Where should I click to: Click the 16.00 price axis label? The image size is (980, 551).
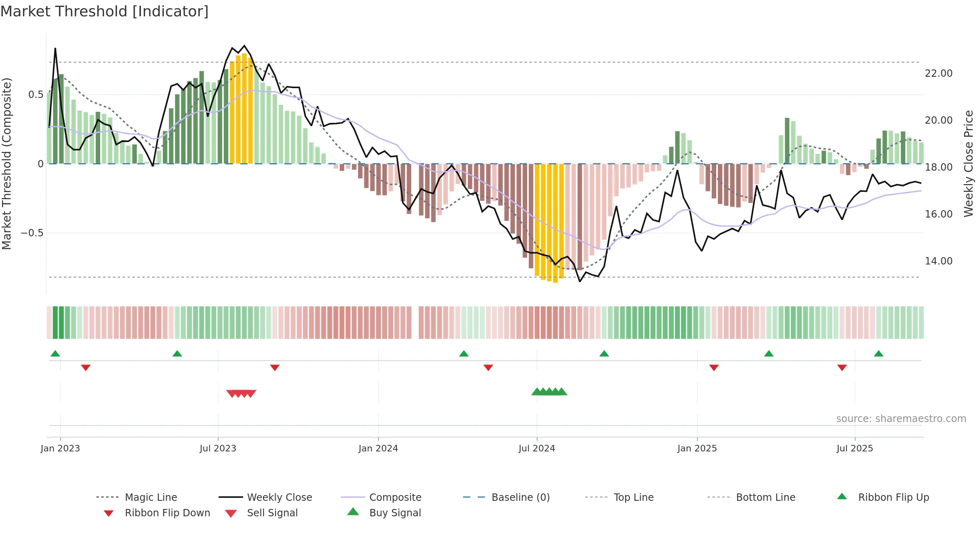click(x=939, y=214)
